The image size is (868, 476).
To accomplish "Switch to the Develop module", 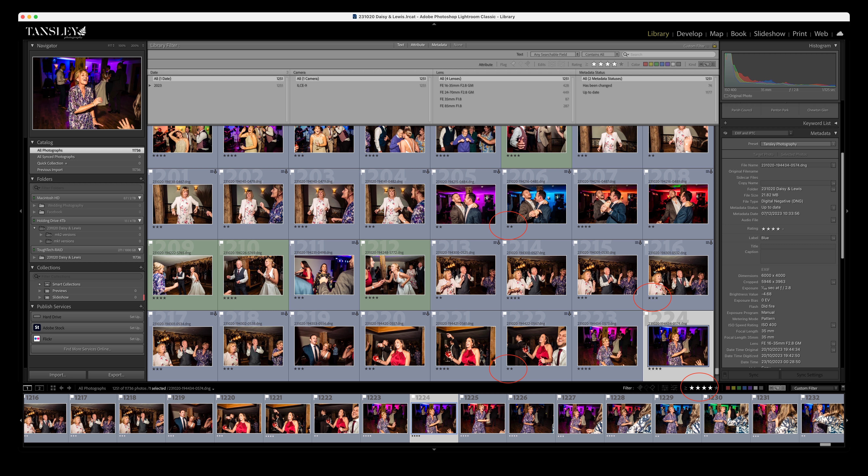I will click(x=689, y=34).
